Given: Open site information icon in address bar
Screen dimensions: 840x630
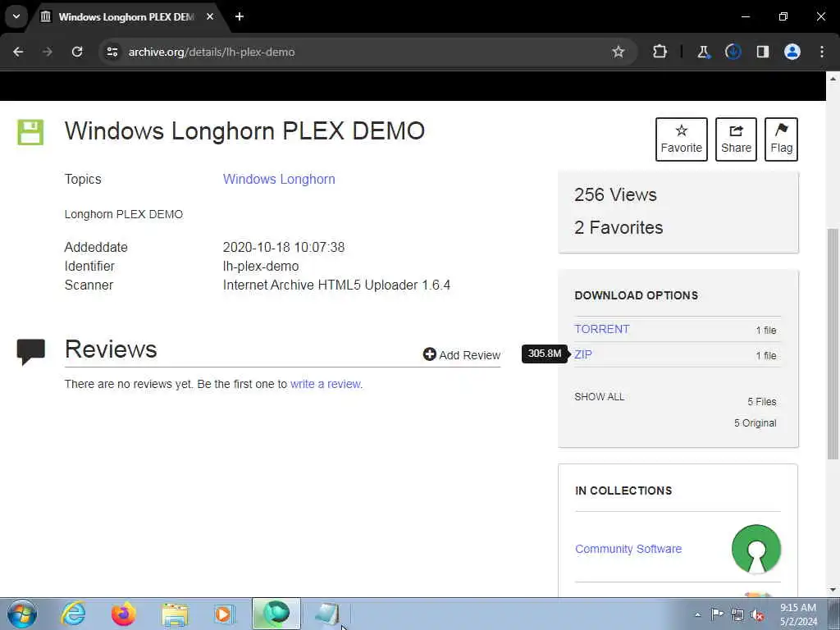Looking at the screenshot, I should pyautogui.click(x=112, y=52).
